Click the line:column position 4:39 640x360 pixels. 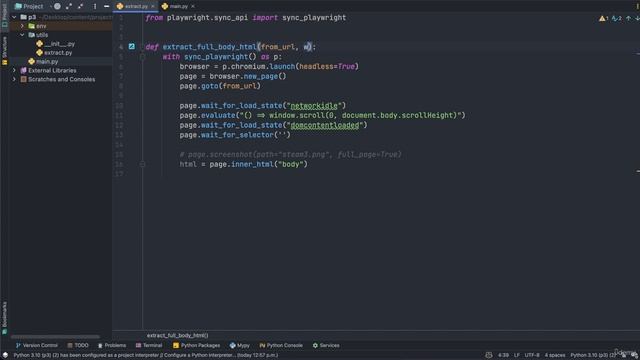point(503,355)
